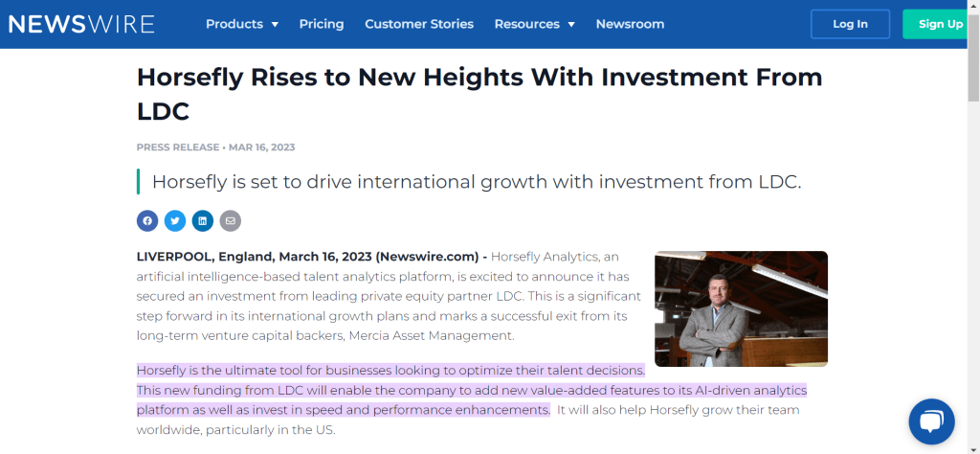Click the scrollbar up arrow
Screen dimensions: 980x454
pyautogui.click(x=973, y=7)
